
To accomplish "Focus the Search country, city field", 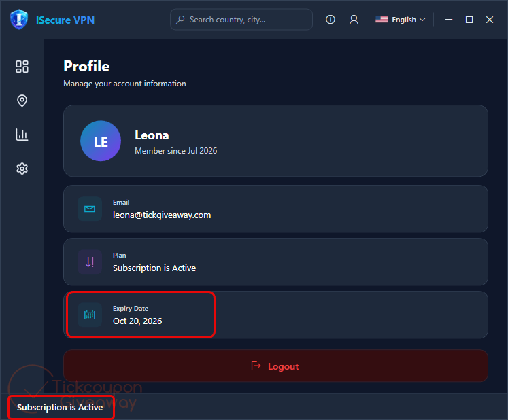I will [x=241, y=20].
